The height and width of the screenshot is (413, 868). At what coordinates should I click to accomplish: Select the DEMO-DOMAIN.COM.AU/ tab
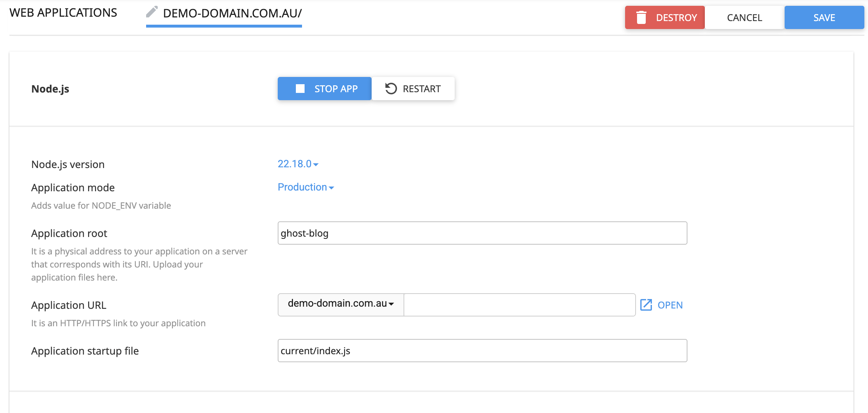232,13
